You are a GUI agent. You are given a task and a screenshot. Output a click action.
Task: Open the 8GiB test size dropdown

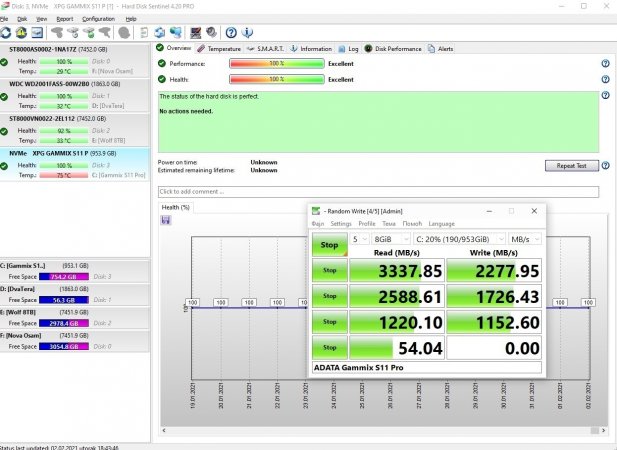click(391, 239)
